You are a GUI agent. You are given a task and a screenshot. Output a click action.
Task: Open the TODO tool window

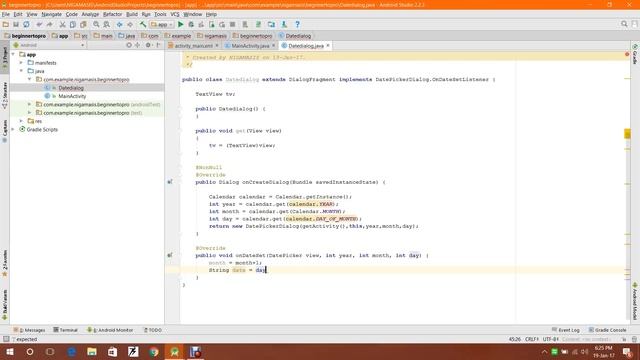click(153, 330)
